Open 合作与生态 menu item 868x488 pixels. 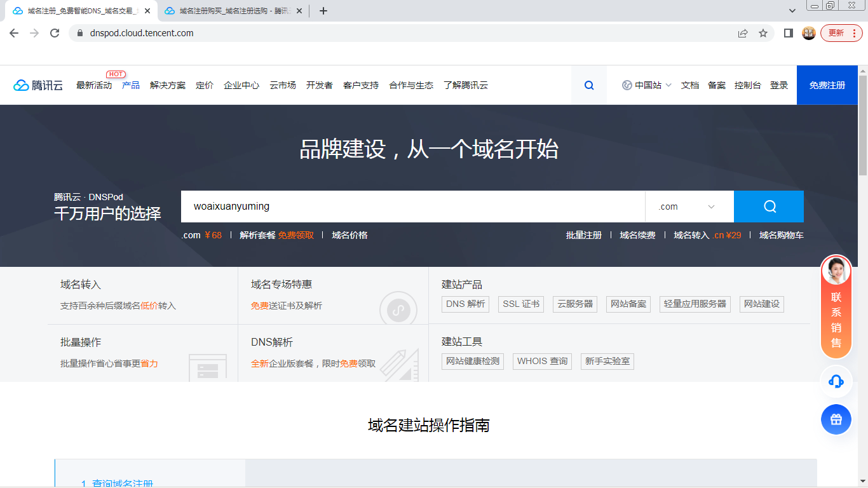pos(411,85)
